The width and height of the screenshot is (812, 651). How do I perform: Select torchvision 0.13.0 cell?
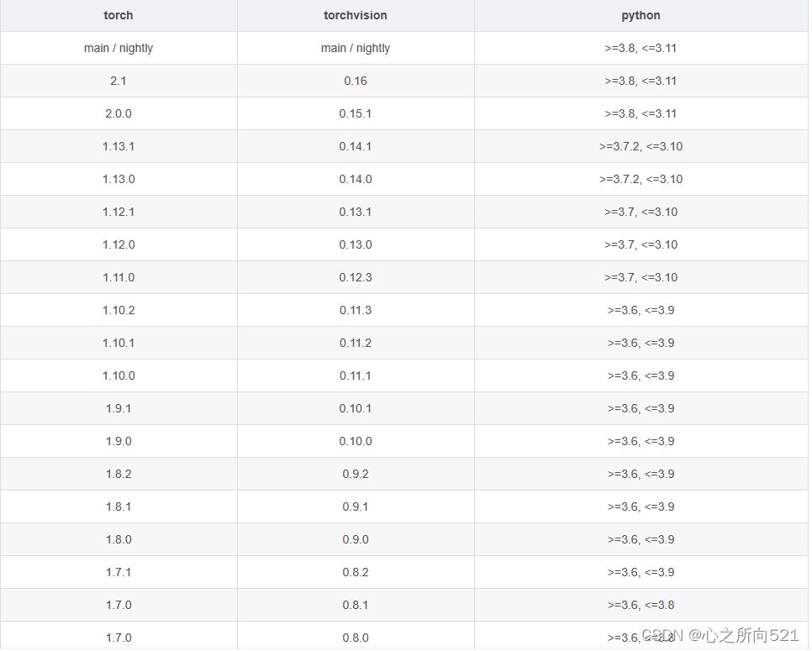coord(356,244)
